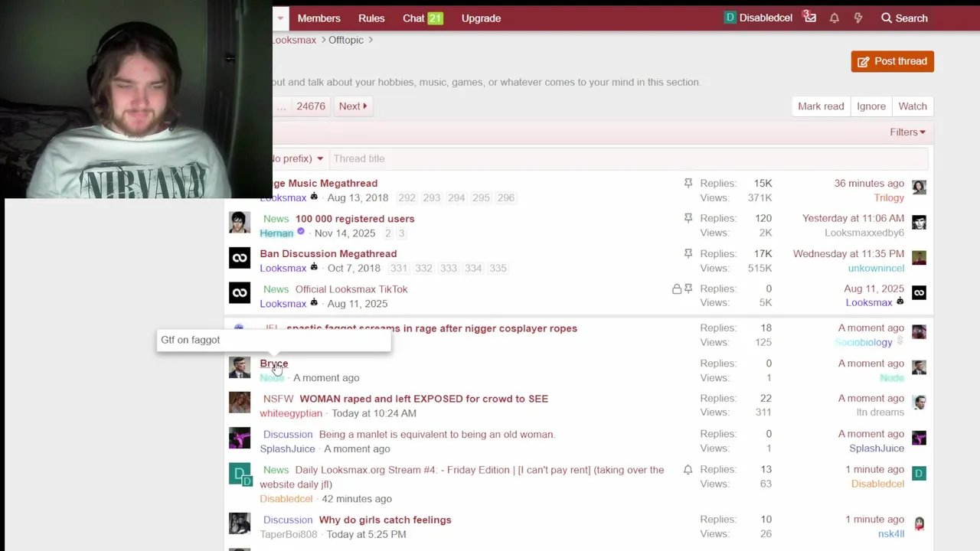Click the lock icon on Official TikTok thread

[677, 289]
